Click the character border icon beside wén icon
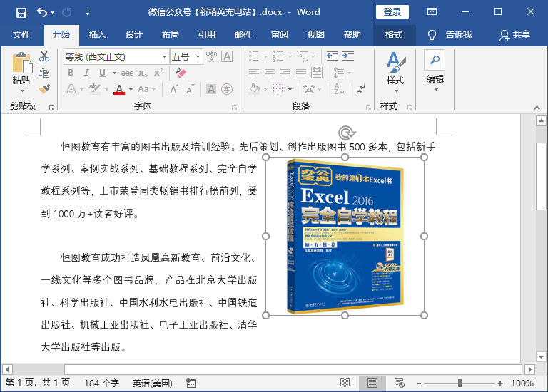 227,56
